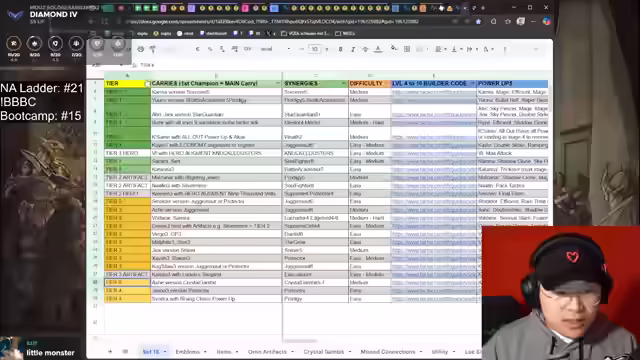Switch to the Missed Connections sheet tab

coord(388,351)
